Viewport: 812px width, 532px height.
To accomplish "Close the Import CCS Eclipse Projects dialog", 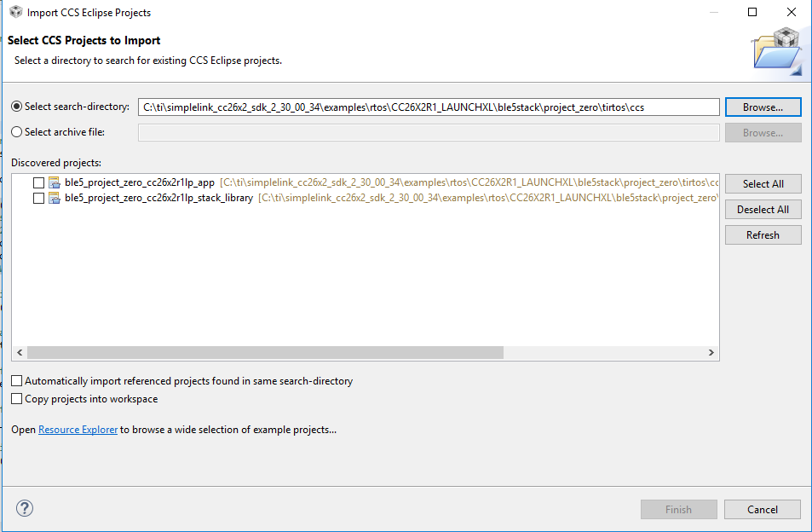I will 792,13.
